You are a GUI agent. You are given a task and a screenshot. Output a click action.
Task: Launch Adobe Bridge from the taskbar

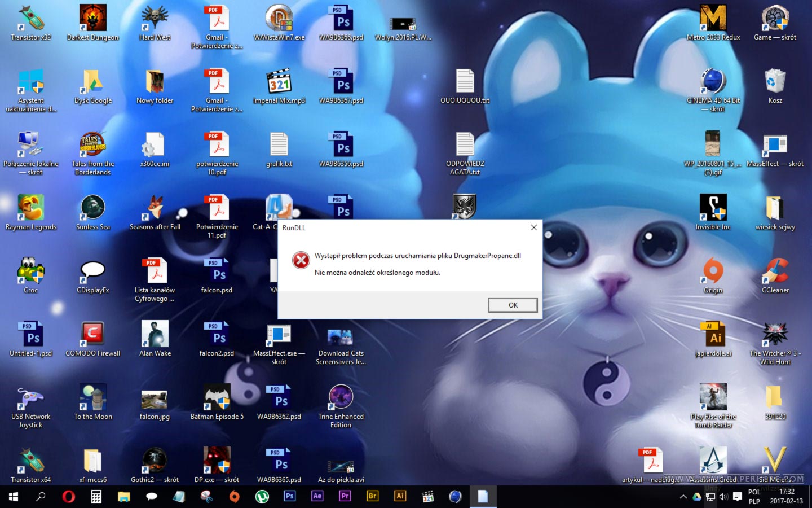[372, 496]
